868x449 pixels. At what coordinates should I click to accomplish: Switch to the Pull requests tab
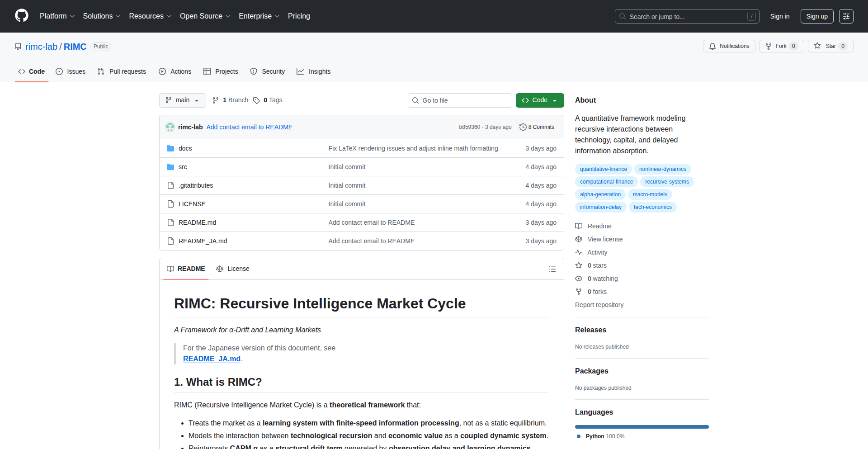122,71
